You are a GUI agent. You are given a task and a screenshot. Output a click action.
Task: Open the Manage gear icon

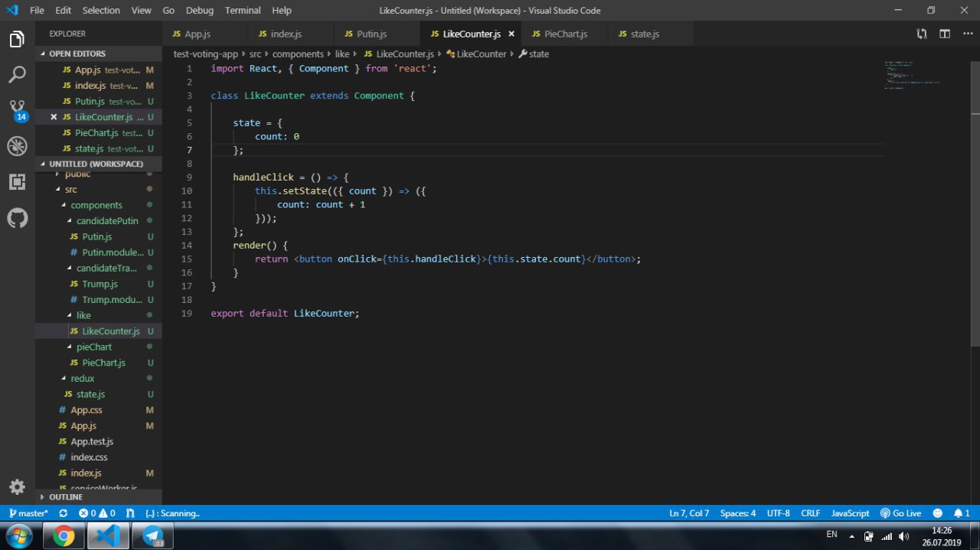point(17,487)
